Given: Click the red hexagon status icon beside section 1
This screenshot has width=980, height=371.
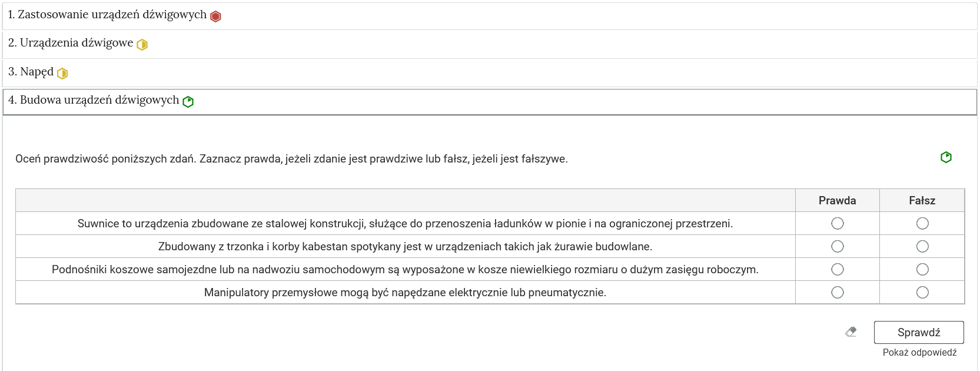Looking at the screenshot, I should [x=214, y=16].
